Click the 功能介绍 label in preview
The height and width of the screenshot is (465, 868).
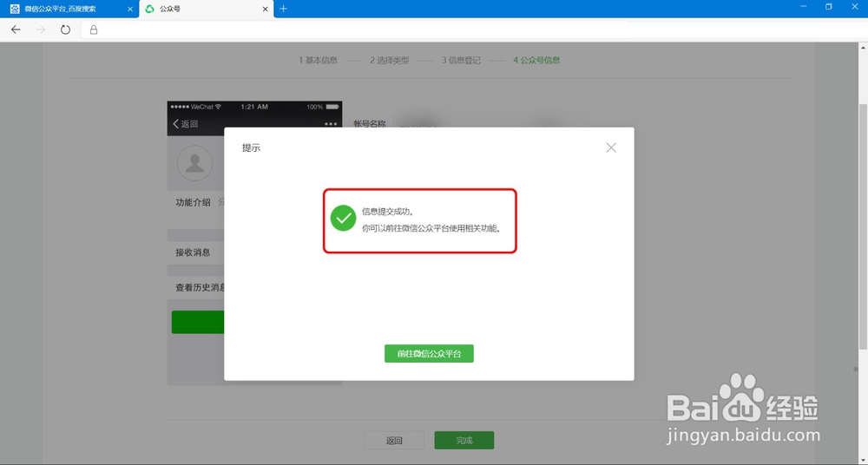[194, 203]
